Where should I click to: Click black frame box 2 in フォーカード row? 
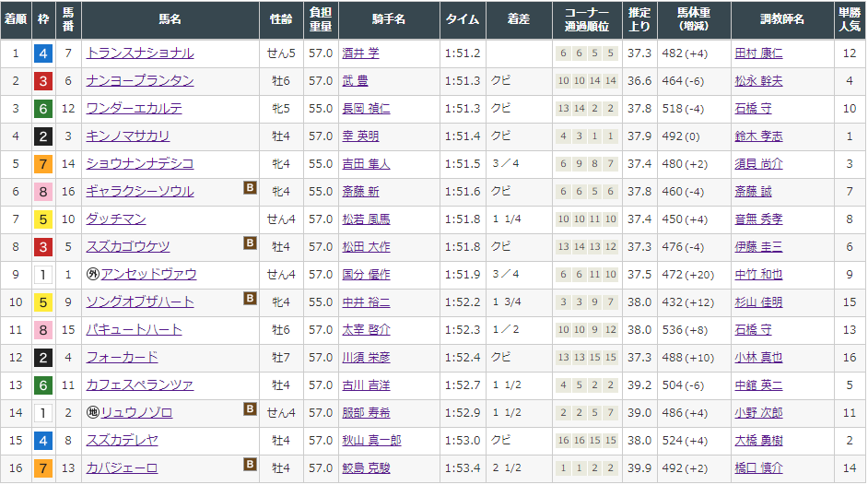pyautogui.click(x=43, y=358)
